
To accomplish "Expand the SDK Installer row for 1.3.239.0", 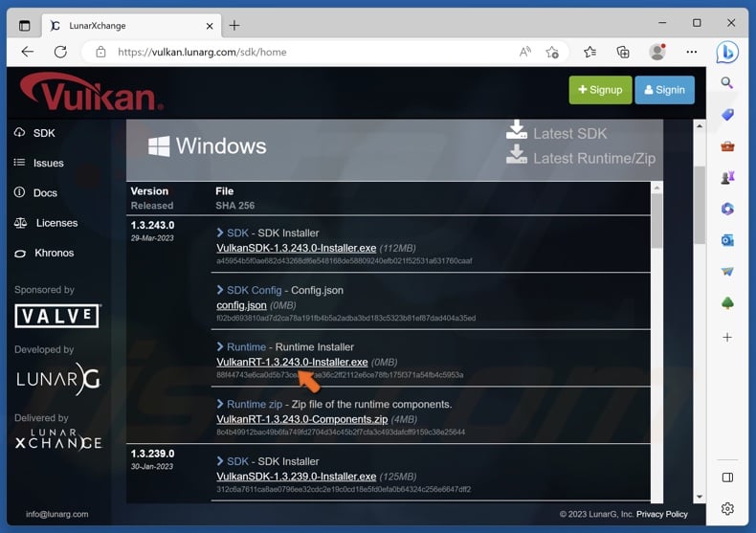I will pos(268,461).
